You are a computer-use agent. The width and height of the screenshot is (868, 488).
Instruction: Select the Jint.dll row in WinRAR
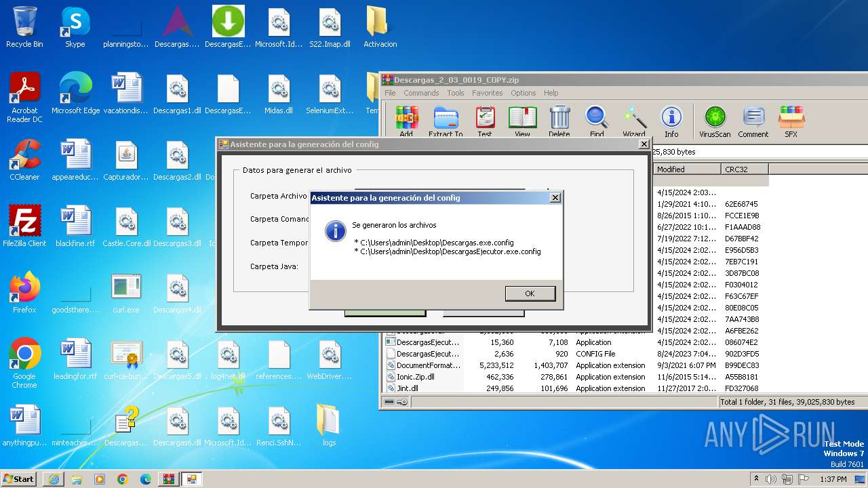[x=576, y=388]
